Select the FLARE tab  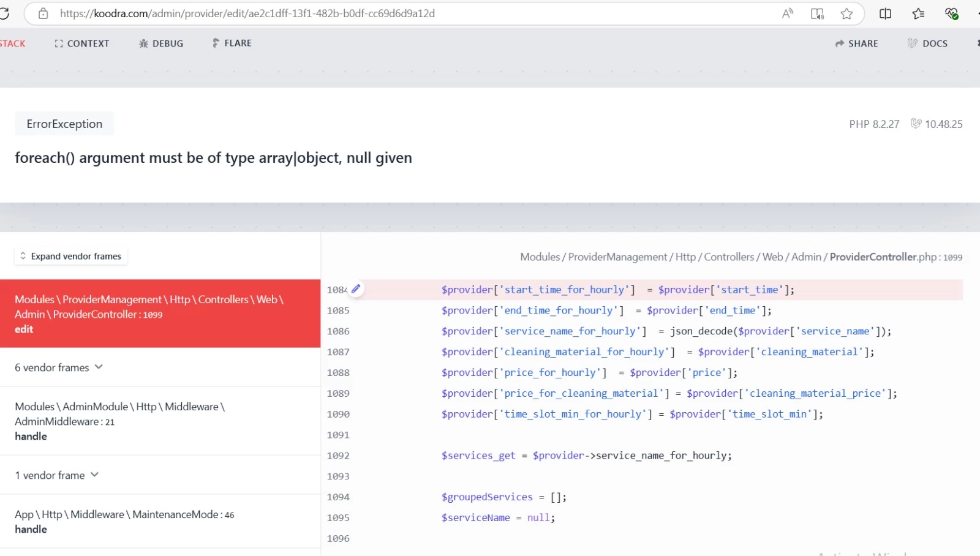(x=232, y=43)
